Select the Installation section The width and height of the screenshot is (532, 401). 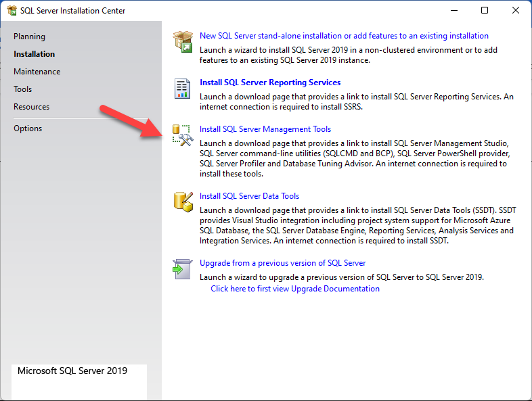tap(34, 54)
